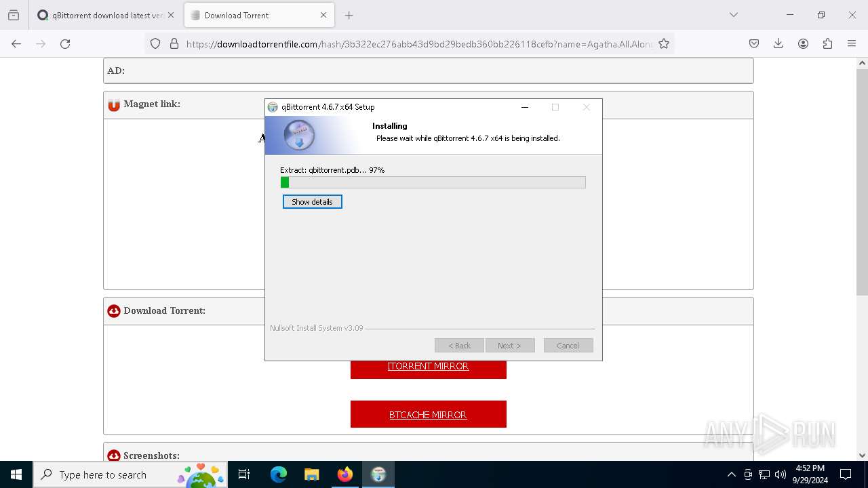The height and width of the screenshot is (488, 868).
Task: Open the Firefox hamburger menu
Action: point(852,43)
